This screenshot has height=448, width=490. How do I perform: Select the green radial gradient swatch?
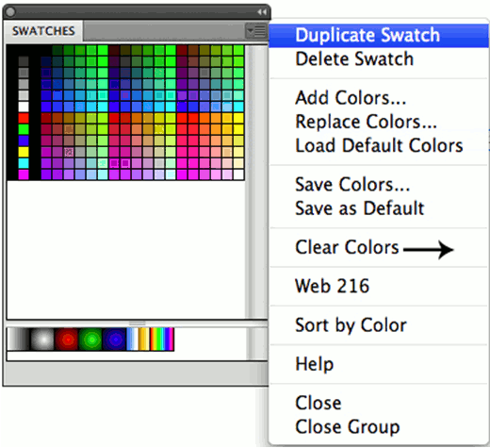(90, 340)
